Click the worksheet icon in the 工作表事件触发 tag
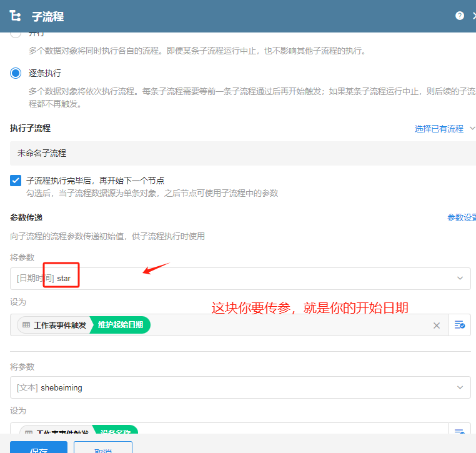 [26, 325]
